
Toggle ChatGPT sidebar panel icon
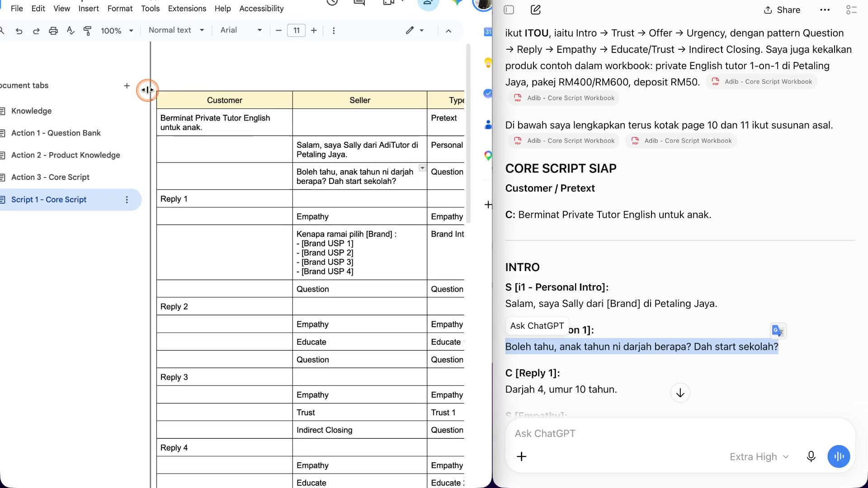point(509,10)
